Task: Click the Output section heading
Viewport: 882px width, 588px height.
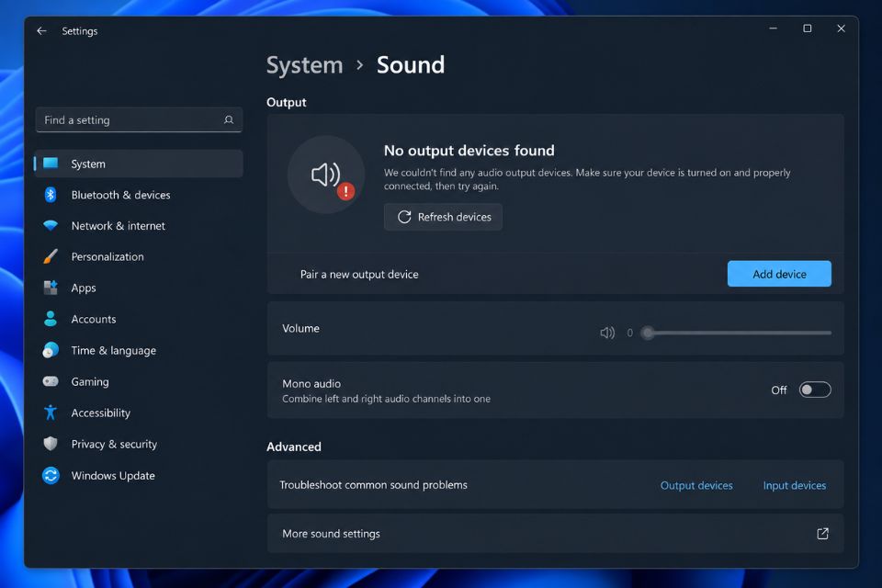Action: click(x=287, y=102)
